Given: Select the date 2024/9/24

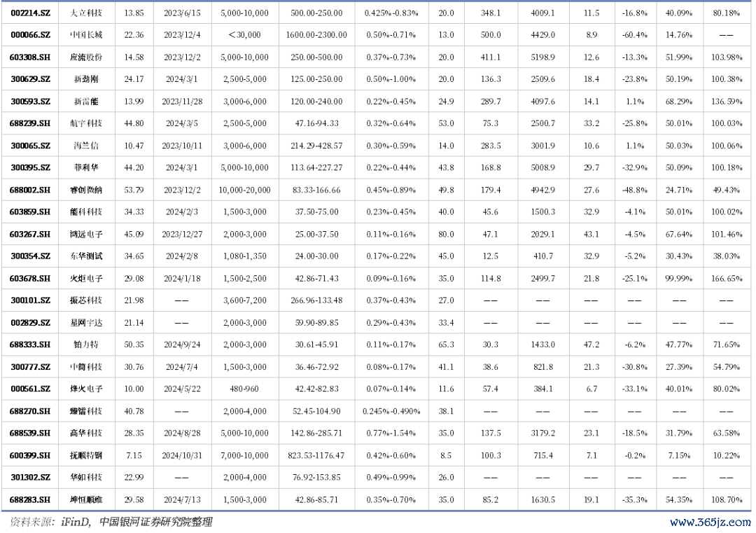Looking at the screenshot, I should pyautogui.click(x=182, y=345).
